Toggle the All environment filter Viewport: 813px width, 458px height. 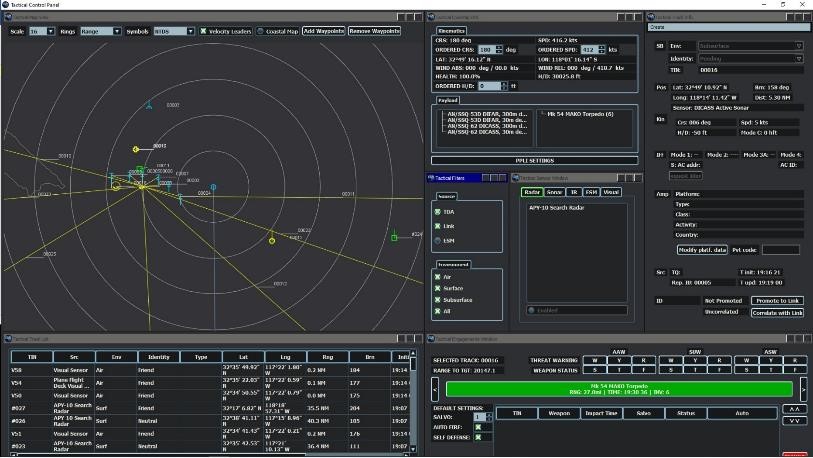pyautogui.click(x=438, y=311)
